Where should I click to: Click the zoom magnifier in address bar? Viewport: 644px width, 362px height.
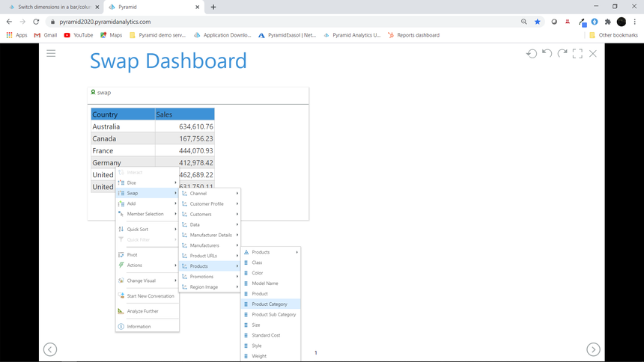pyautogui.click(x=523, y=22)
